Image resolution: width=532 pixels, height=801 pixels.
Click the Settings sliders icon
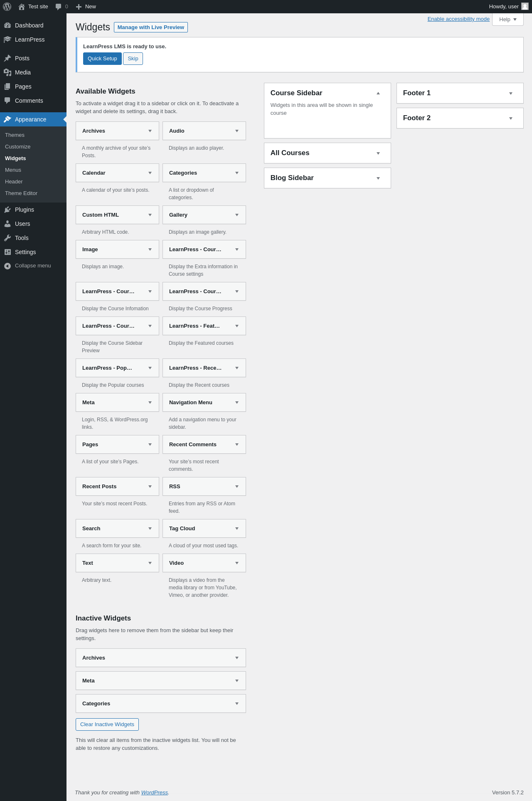[x=7, y=252]
